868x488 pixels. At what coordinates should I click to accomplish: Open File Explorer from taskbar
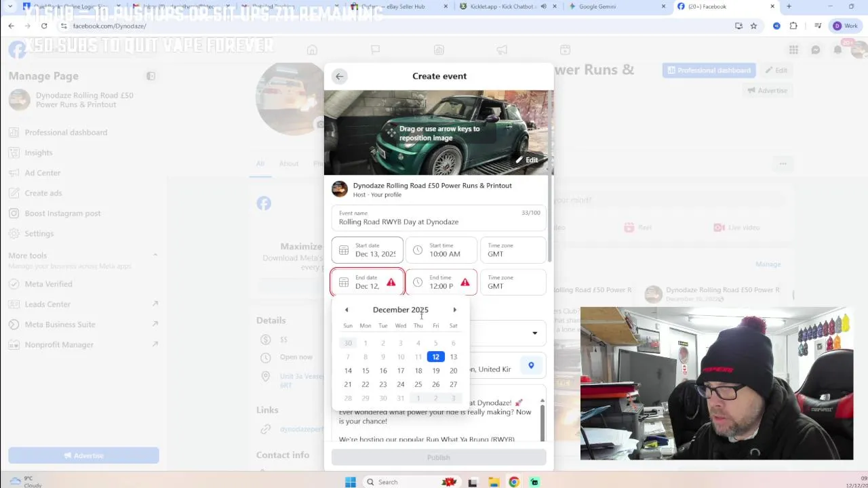[494, 482]
